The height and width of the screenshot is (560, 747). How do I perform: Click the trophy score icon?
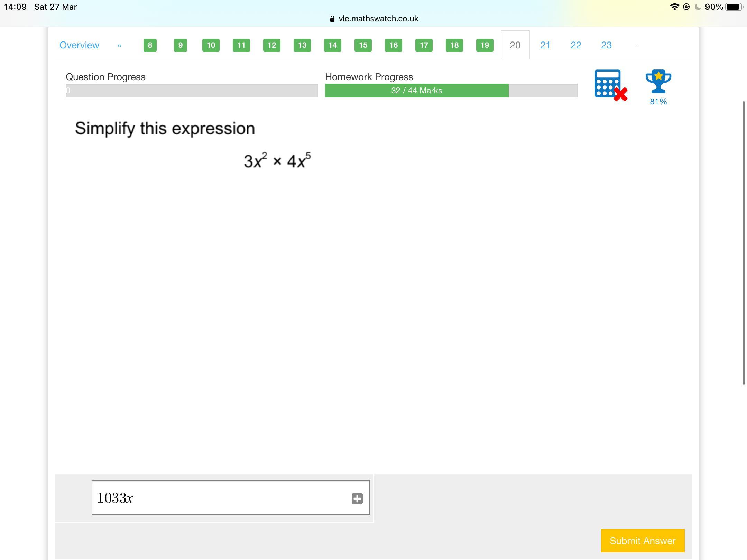(658, 82)
